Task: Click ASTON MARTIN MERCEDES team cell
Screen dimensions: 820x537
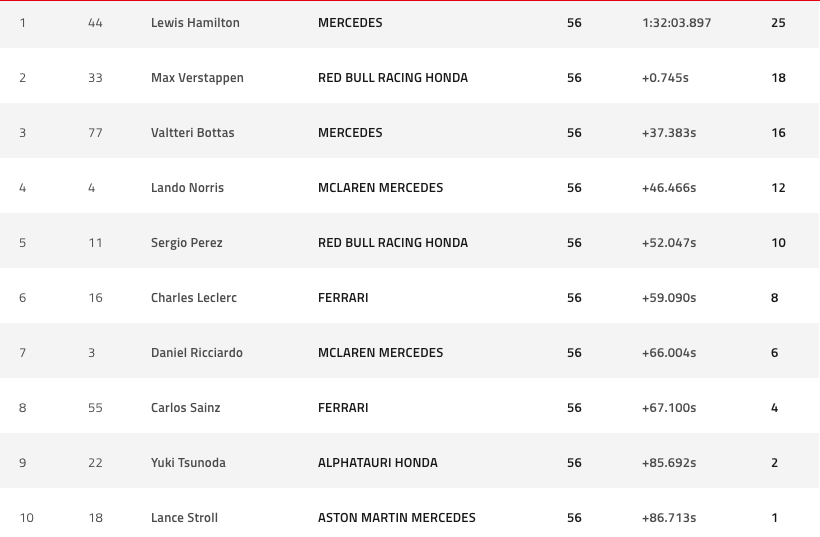Action: click(397, 518)
